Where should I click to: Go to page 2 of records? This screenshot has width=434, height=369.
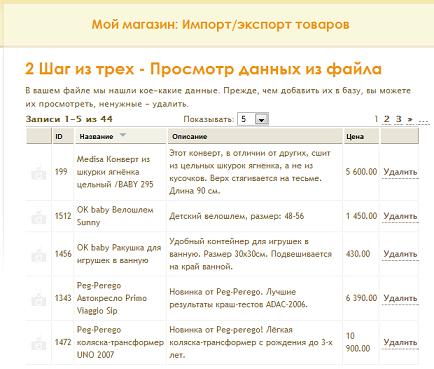coord(387,119)
